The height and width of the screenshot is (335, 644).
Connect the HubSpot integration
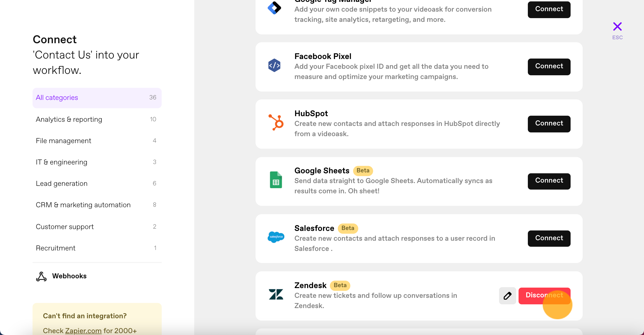point(549,124)
